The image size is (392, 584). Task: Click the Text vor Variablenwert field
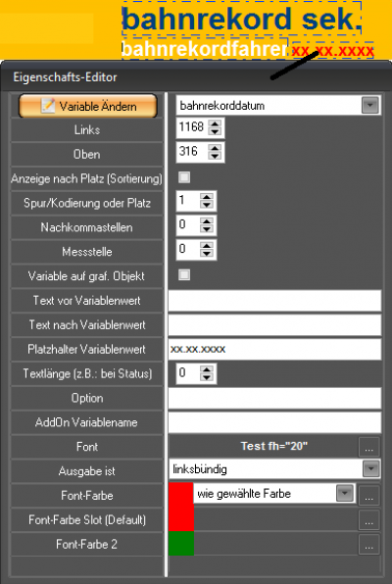274,301
